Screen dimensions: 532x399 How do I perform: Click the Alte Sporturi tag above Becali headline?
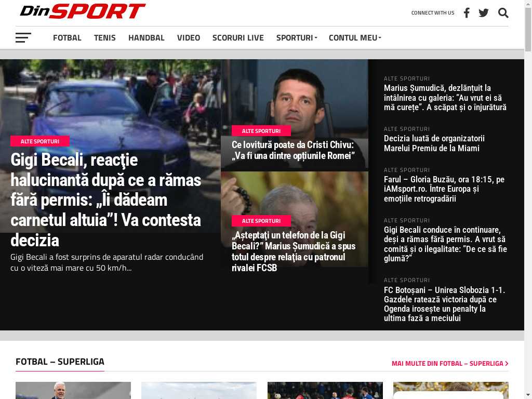[40, 141]
